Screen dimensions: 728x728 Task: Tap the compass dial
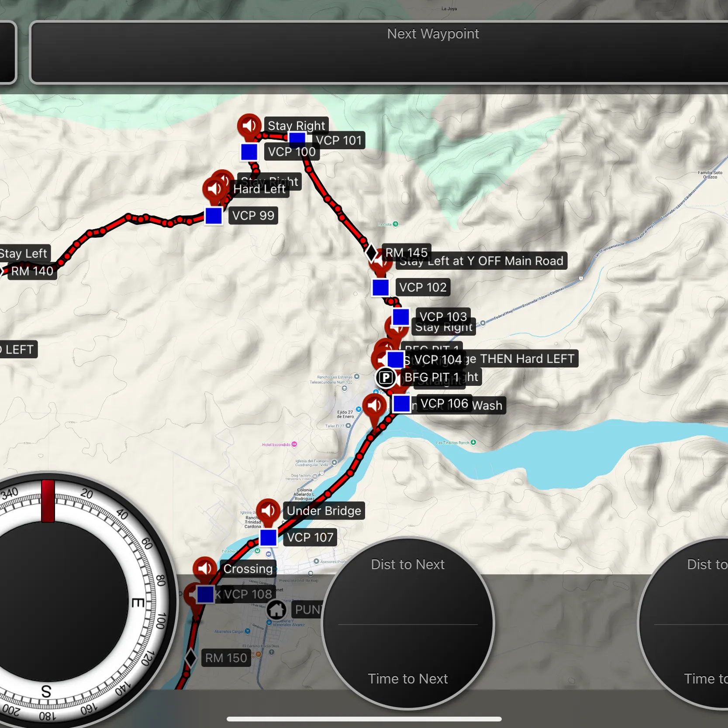(48, 602)
